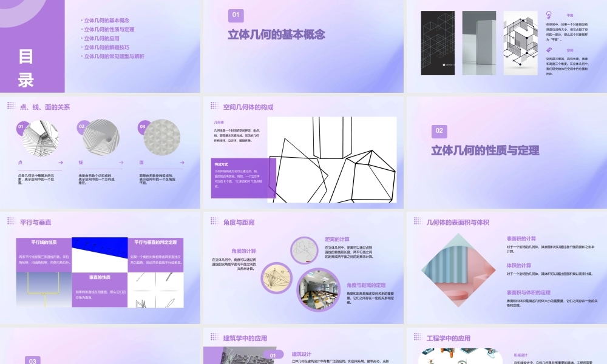Select the 机械设计 heading
The height and width of the screenshot is (364, 607).
click(x=521, y=355)
